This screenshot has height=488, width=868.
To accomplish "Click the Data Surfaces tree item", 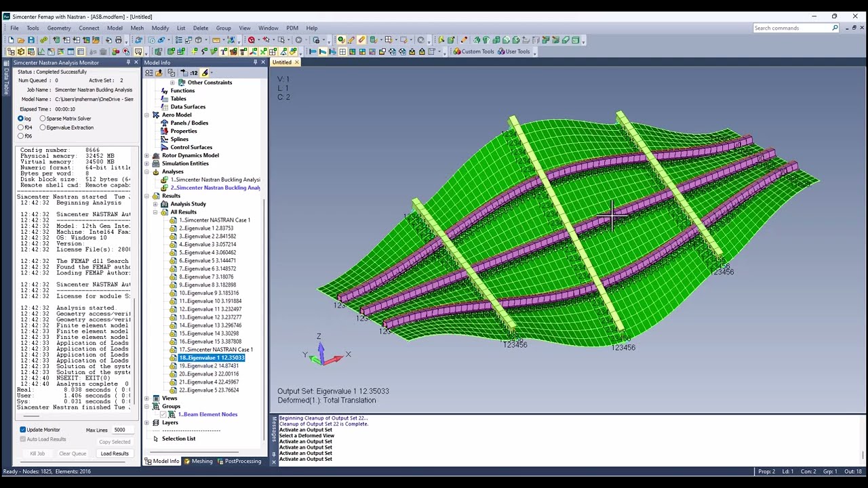I will [188, 106].
